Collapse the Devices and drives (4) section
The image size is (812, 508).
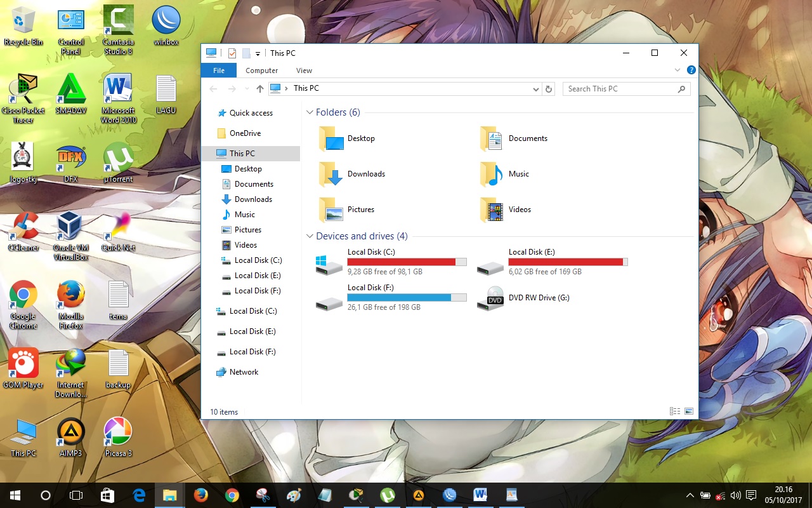pyautogui.click(x=310, y=236)
